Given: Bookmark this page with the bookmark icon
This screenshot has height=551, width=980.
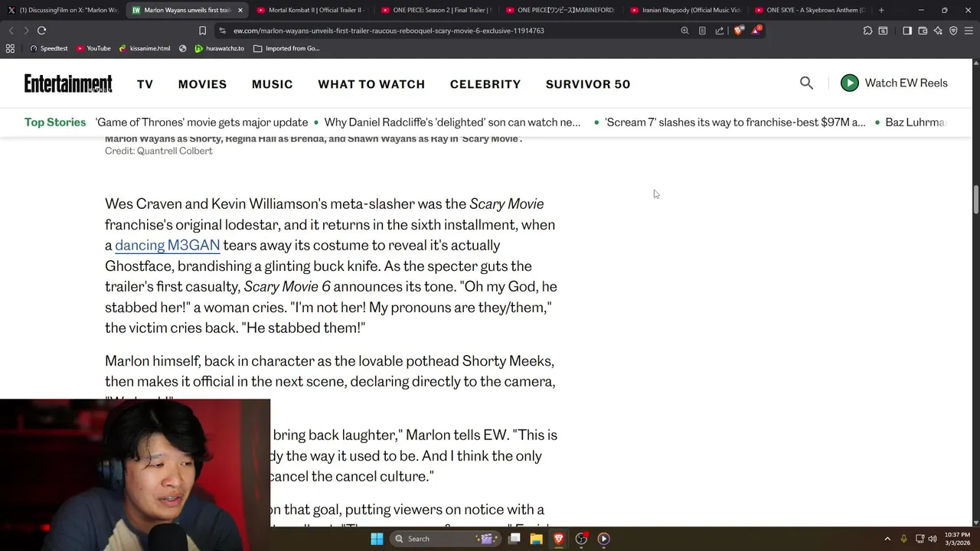Looking at the screenshot, I should point(202,31).
